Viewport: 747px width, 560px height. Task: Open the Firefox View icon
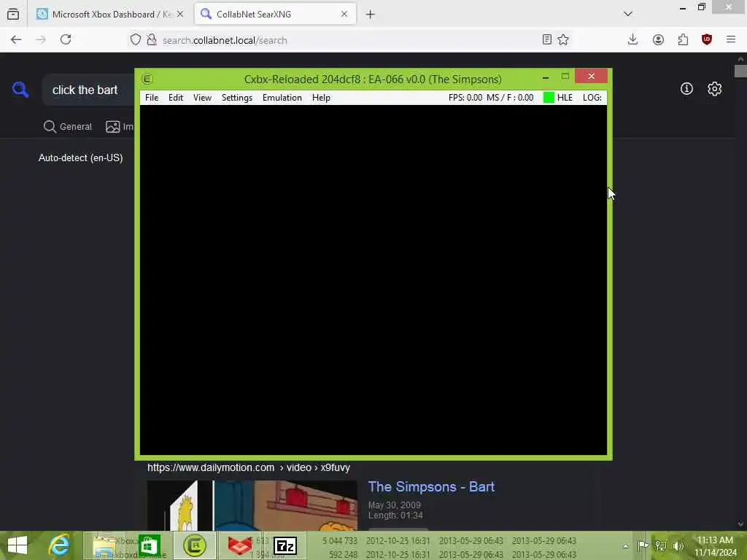point(13,15)
